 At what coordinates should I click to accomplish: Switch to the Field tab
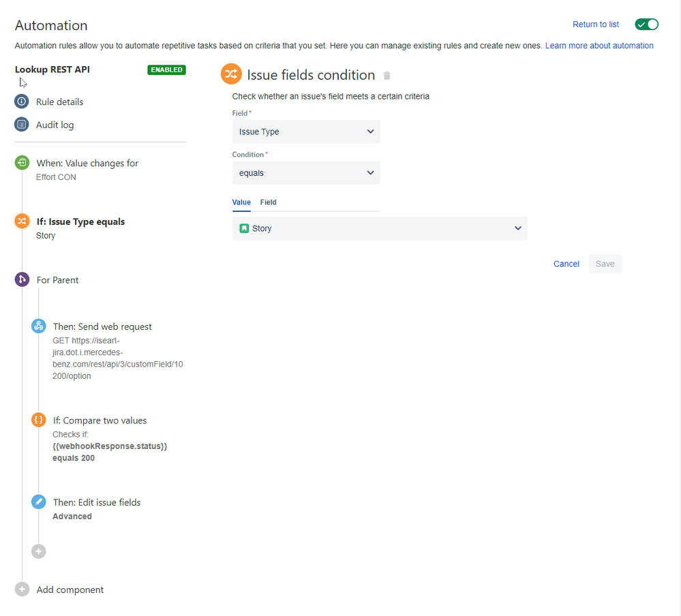[x=269, y=202]
